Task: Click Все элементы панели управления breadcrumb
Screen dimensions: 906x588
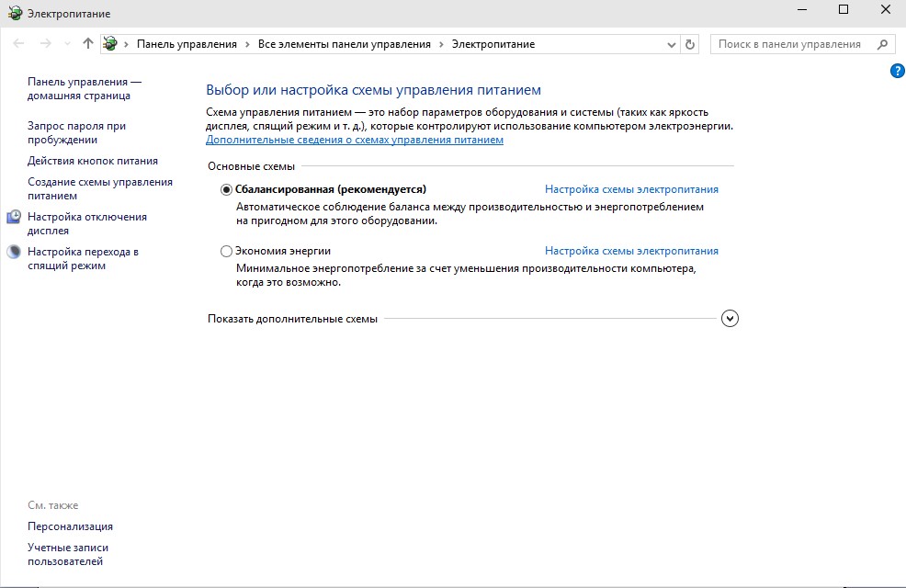Action: 345,44
